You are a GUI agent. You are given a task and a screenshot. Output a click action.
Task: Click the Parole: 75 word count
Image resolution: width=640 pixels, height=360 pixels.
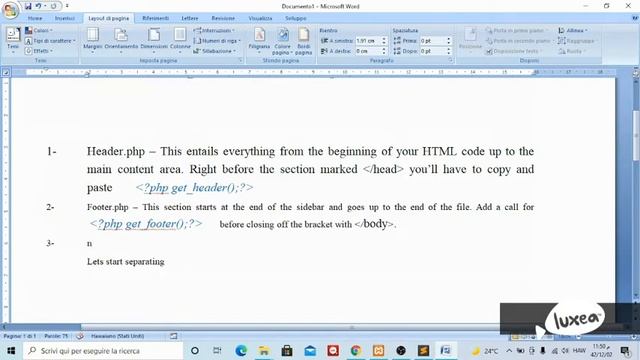[x=56, y=336]
